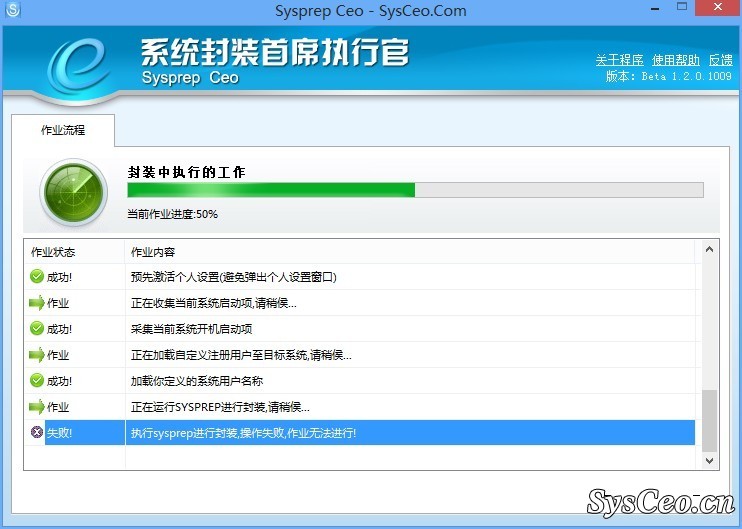Click green check icon for 预先激活个人设置 row

pos(37,276)
